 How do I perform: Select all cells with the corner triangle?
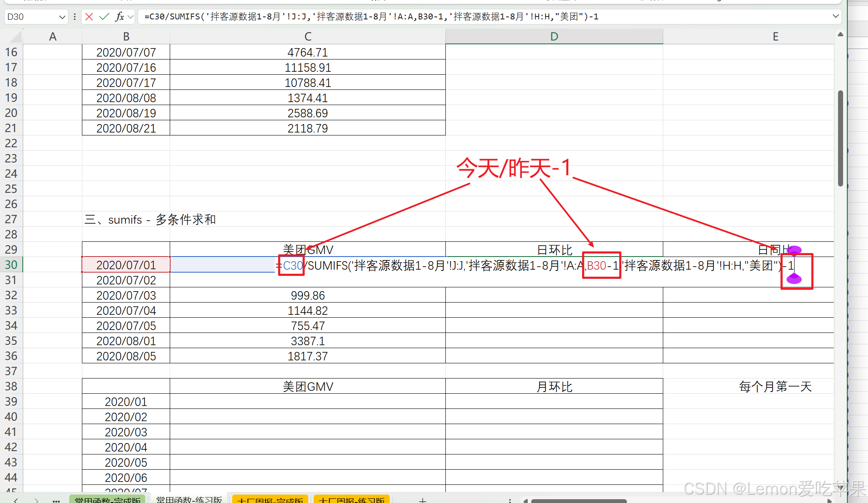click(16, 37)
